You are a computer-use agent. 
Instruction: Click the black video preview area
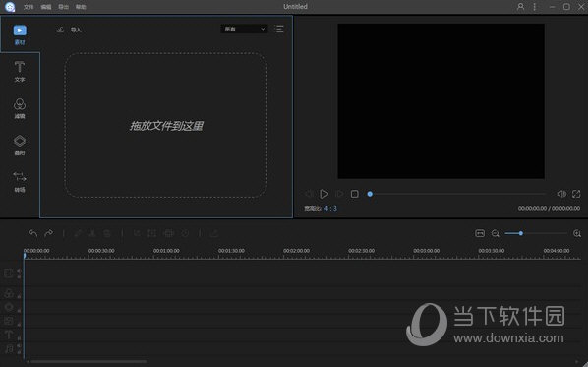(441, 101)
